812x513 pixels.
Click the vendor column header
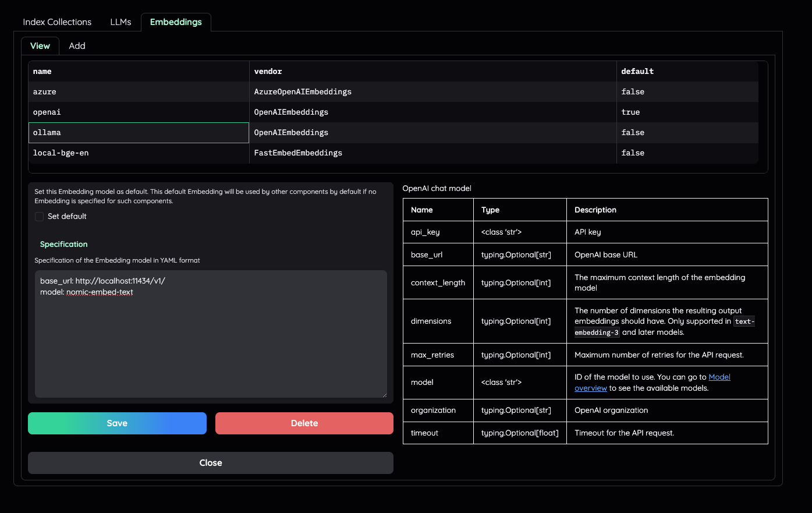pos(432,72)
